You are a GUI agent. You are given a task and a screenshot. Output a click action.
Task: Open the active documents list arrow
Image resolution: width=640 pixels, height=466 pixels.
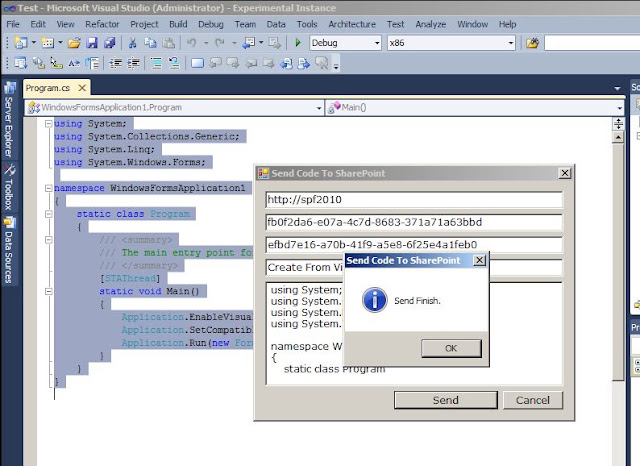click(x=618, y=88)
